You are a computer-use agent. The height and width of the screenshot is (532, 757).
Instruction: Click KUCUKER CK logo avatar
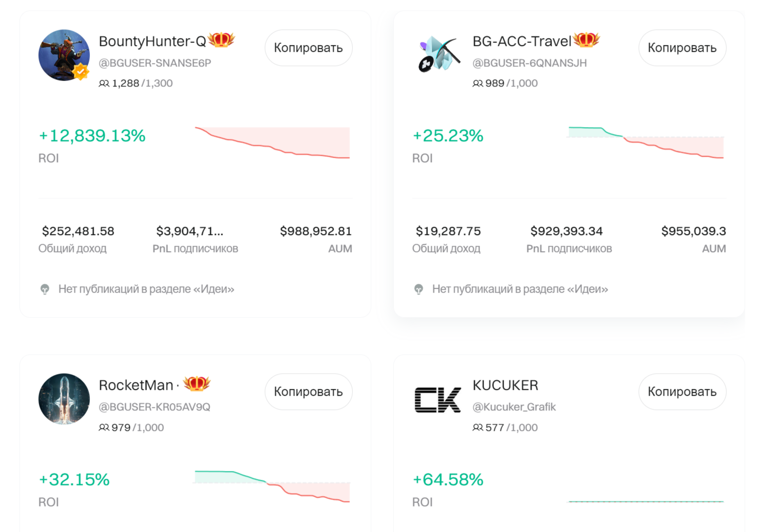(x=438, y=400)
